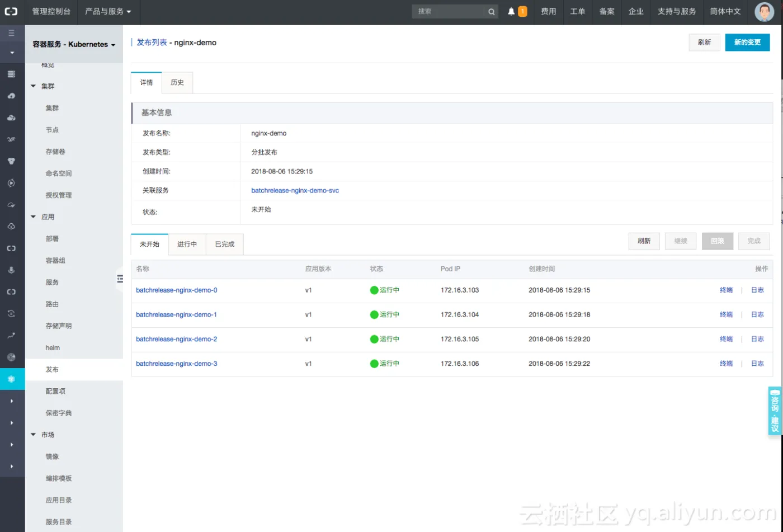Open 管理控制台 in the top bar
The height and width of the screenshot is (532, 783).
click(51, 11)
